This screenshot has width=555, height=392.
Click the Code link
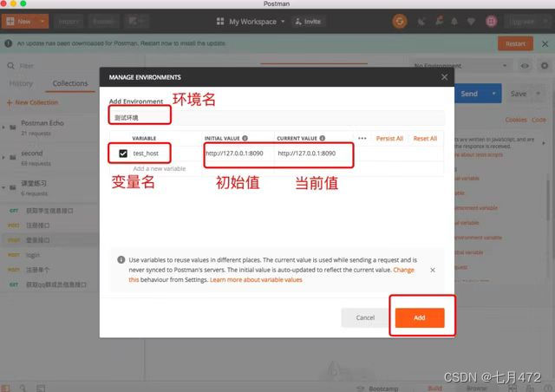(539, 120)
